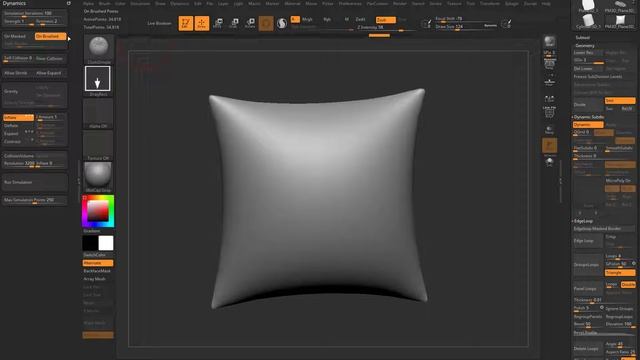The height and width of the screenshot is (360, 640).
Task: Open the Render menu
Action: tap(400, 3)
